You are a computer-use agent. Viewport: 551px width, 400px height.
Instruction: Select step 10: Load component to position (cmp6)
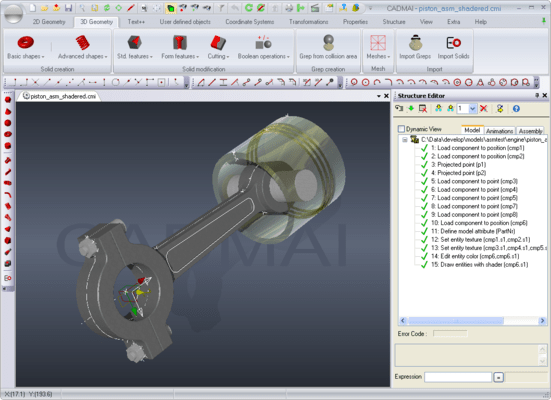click(x=479, y=223)
